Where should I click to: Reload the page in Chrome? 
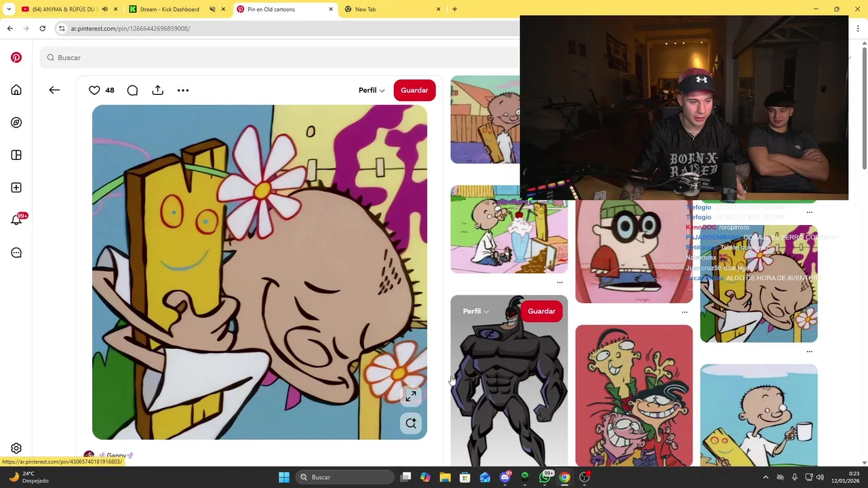[42, 28]
